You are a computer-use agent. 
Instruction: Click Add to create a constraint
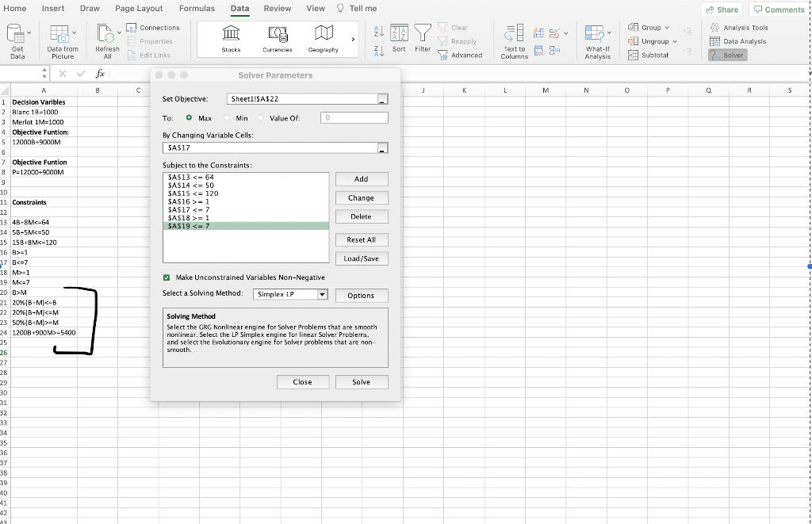362,179
